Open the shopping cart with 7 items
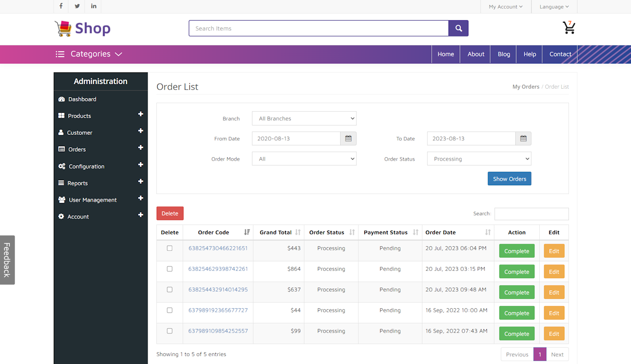The height and width of the screenshot is (364, 631). (569, 28)
